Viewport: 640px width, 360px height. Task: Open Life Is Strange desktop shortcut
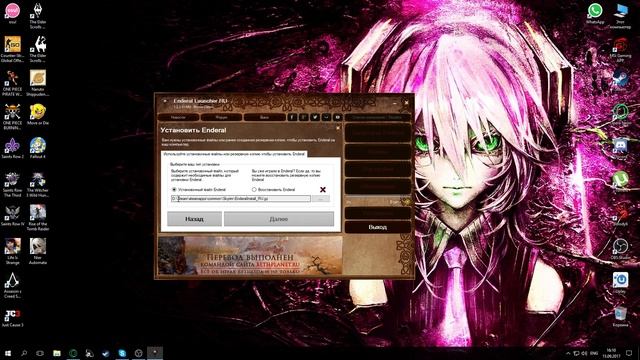pos(12,252)
